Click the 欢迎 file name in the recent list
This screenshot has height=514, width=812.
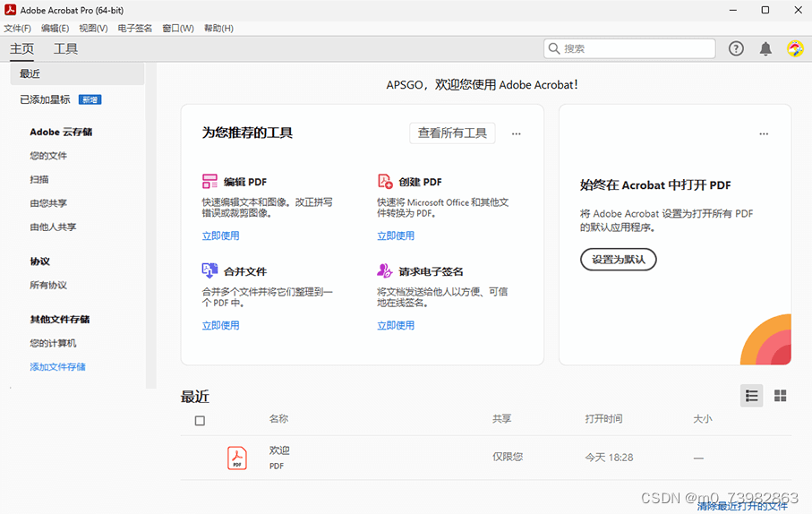coord(279,450)
